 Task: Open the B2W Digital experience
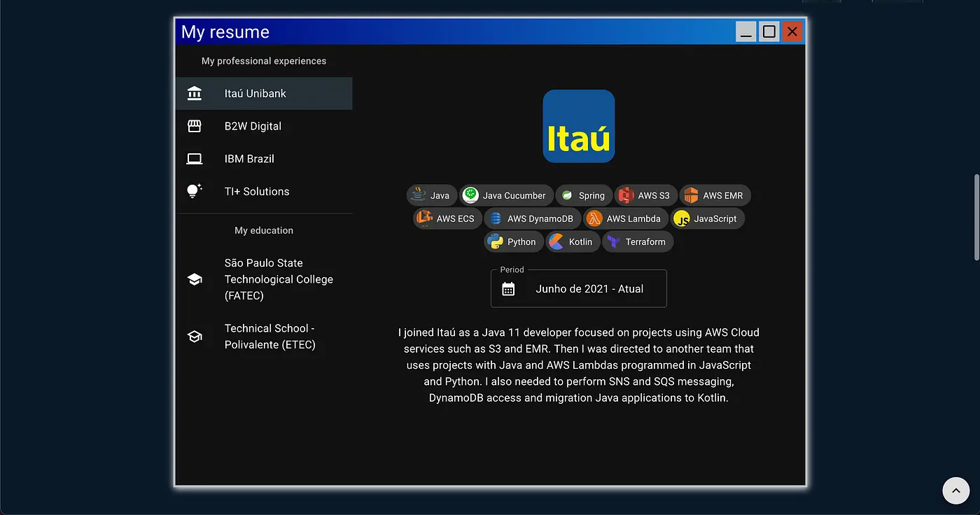(x=264, y=126)
